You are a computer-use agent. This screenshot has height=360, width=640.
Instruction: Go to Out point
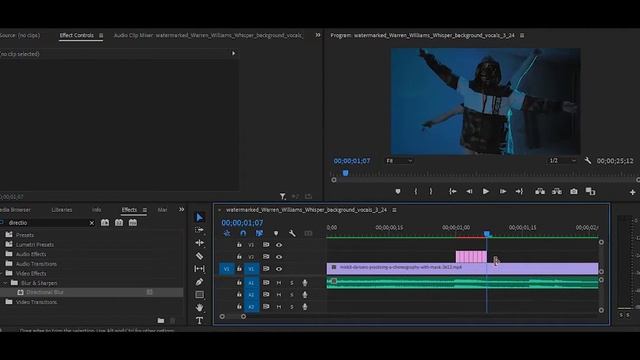point(519,191)
